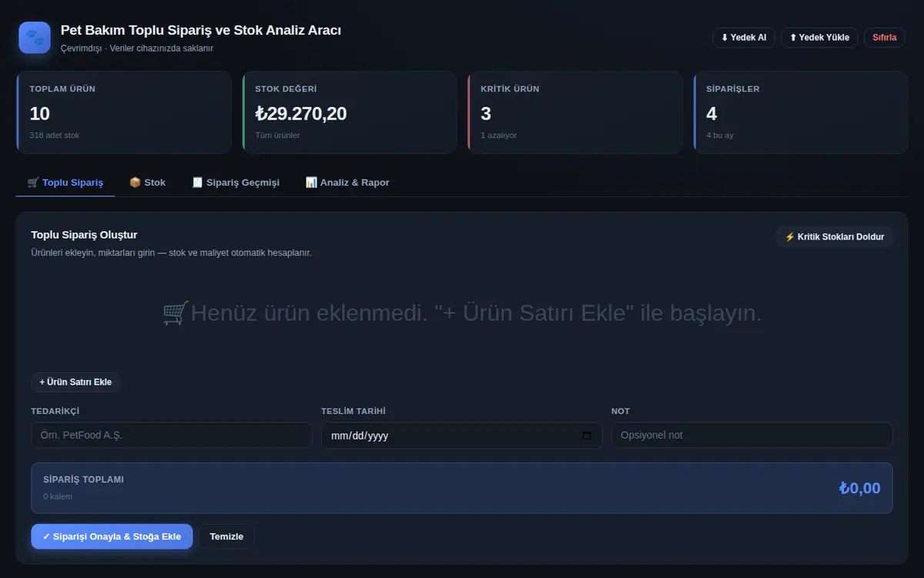The width and height of the screenshot is (924, 578).
Task: Click the Not optional note field
Action: click(x=752, y=435)
